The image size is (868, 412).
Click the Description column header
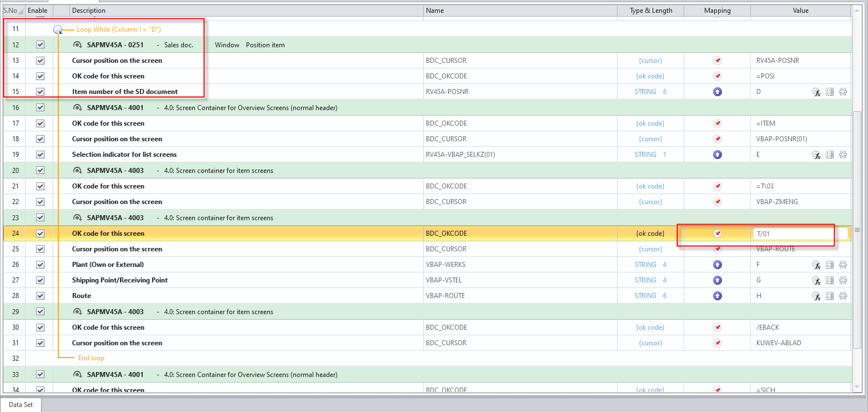pos(247,11)
